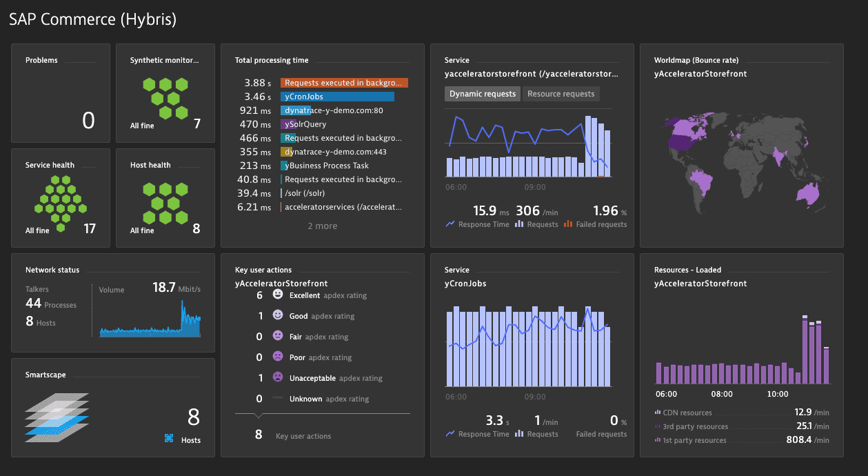868x476 pixels.
Task: Click the Good apdex rating face icon
Action: tap(276, 315)
